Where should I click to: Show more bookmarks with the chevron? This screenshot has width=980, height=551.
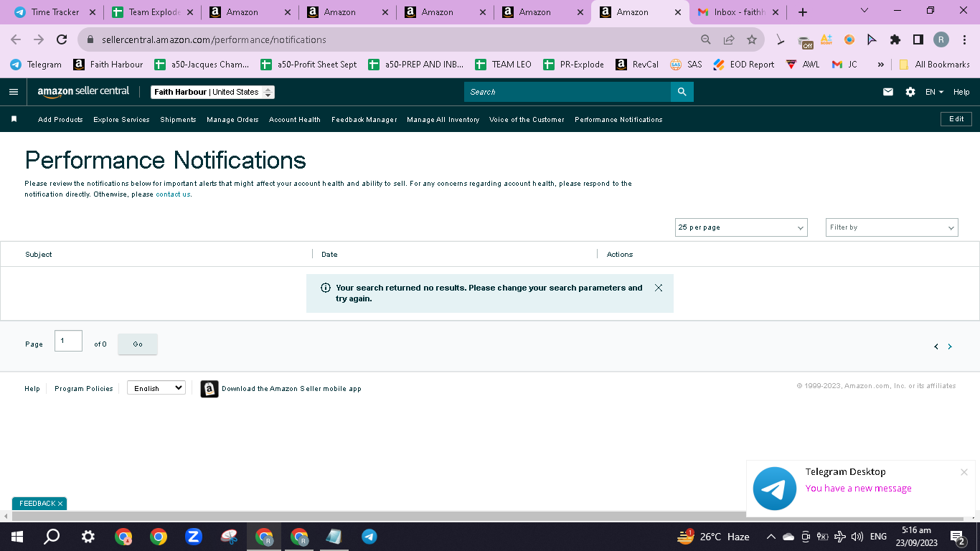881,65
